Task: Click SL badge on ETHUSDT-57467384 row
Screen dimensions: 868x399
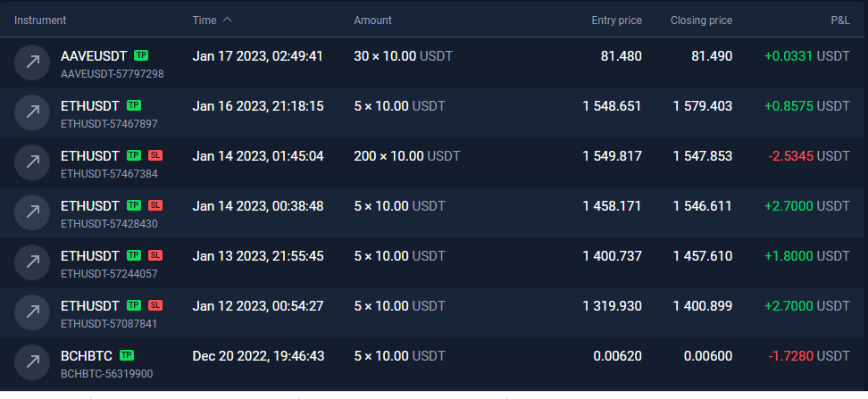Action: (x=155, y=155)
